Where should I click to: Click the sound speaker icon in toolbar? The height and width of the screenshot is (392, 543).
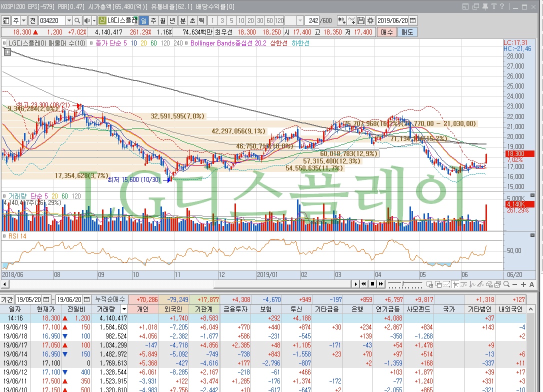click(x=86, y=21)
